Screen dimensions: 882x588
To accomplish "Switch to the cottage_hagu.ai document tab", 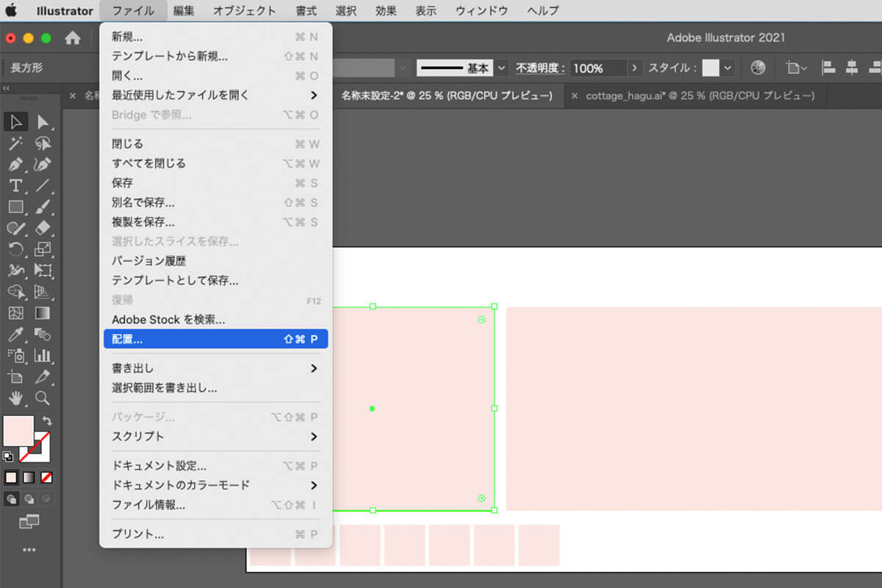I will [699, 96].
